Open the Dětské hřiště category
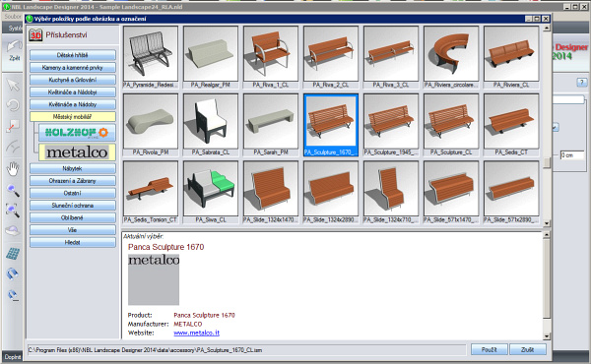This screenshot has width=591, height=364. 72,55
